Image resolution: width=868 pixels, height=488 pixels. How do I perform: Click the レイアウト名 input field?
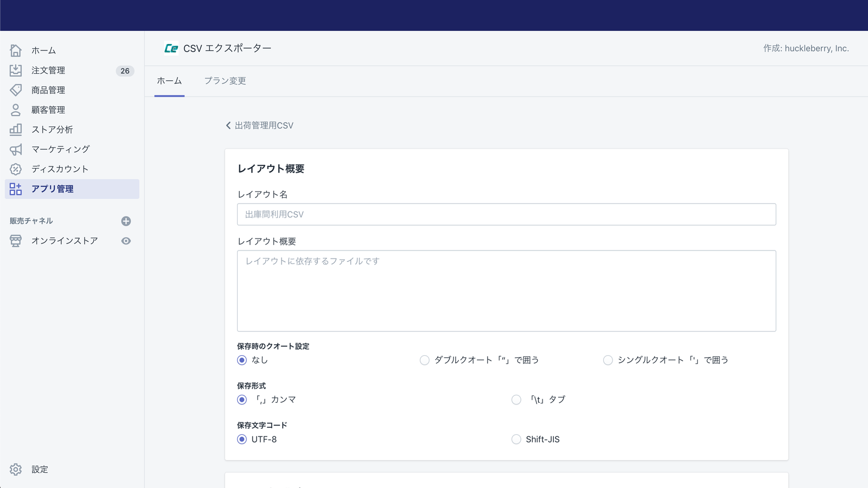pos(506,214)
